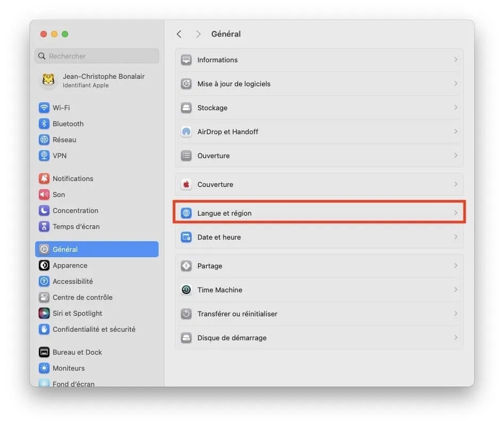The width and height of the screenshot is (504, 426).
Task: Click the Time Machine clock icon
Action: pyautogui.click(x=186, y=290)
